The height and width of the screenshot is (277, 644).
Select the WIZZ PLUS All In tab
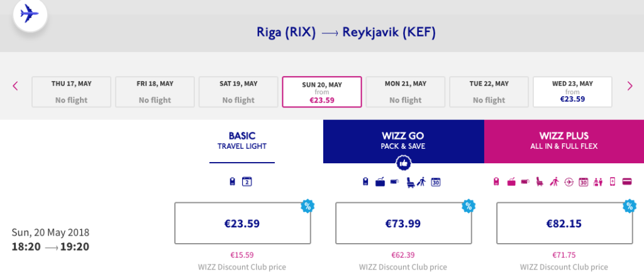click(x=564, y=141)
